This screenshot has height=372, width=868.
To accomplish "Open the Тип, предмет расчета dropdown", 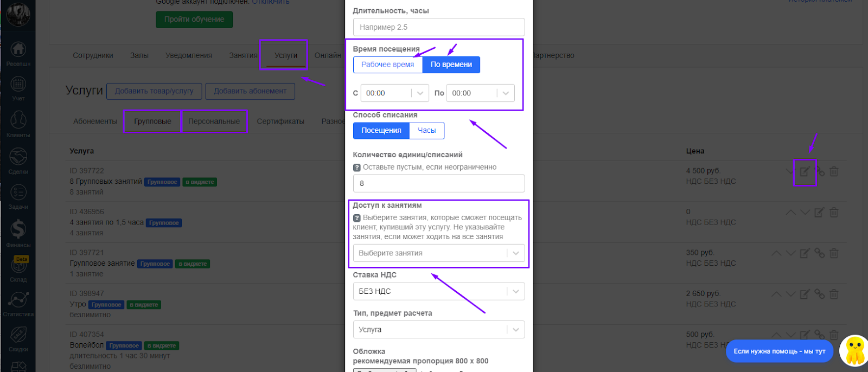I will tap(439, 330).
